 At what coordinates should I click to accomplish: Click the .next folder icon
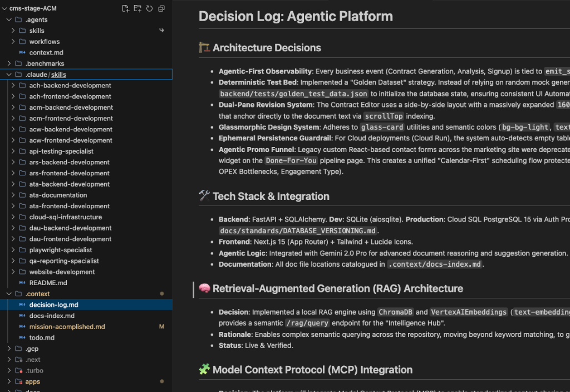click(x=18, y=359)
